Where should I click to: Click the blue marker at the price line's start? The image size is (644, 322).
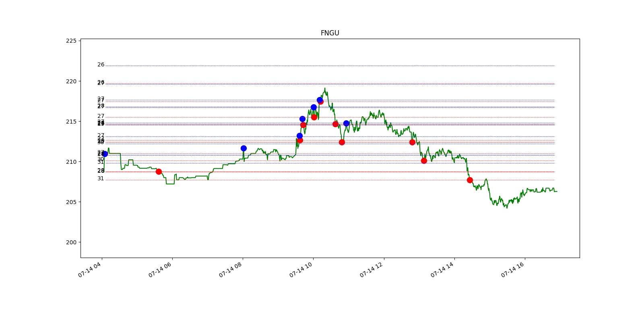[105, 154]
